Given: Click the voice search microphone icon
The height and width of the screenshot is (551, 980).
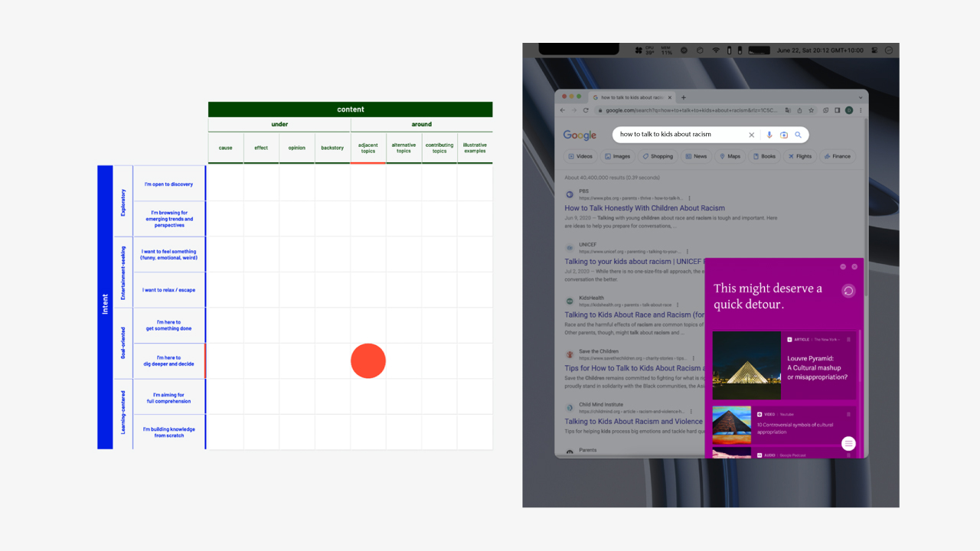Looking at the screenshot, I should tap(769, 135).
